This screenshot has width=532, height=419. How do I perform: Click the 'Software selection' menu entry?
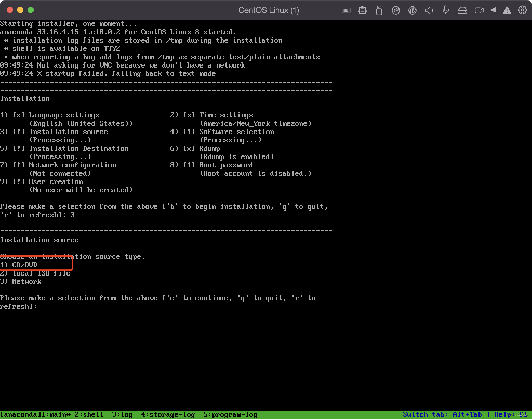[236, 132]
